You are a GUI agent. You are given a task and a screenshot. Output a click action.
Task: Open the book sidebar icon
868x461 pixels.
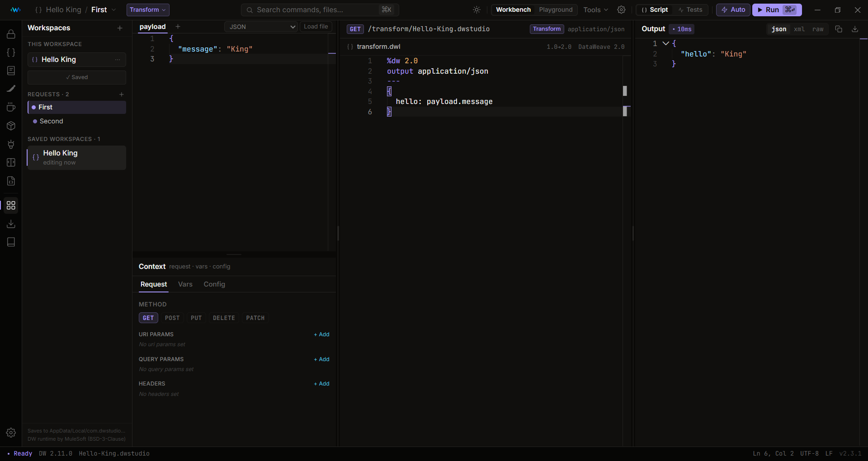[11, 242]
